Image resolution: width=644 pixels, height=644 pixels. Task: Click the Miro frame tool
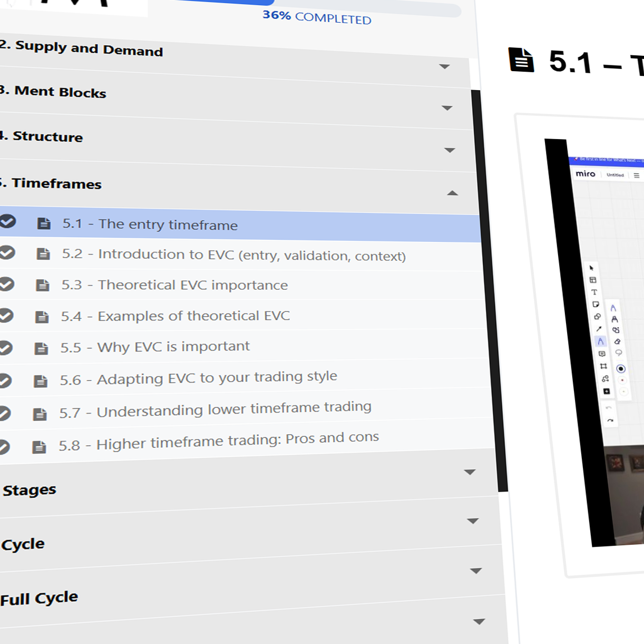[603, 366]
